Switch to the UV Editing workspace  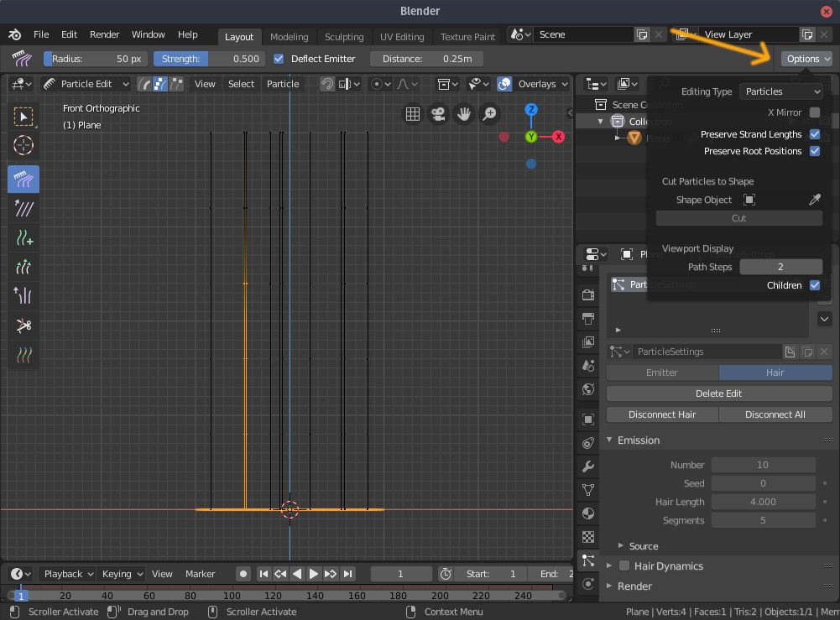402,36
